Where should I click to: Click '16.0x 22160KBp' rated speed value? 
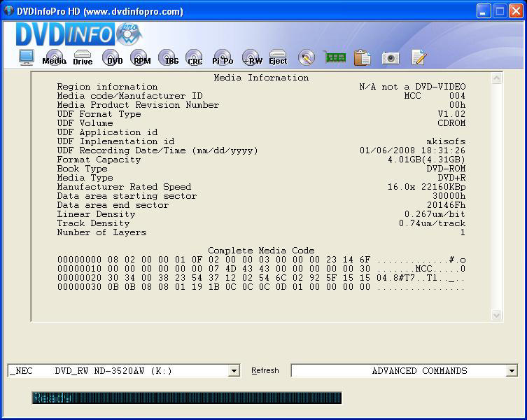tap(426, 187)
